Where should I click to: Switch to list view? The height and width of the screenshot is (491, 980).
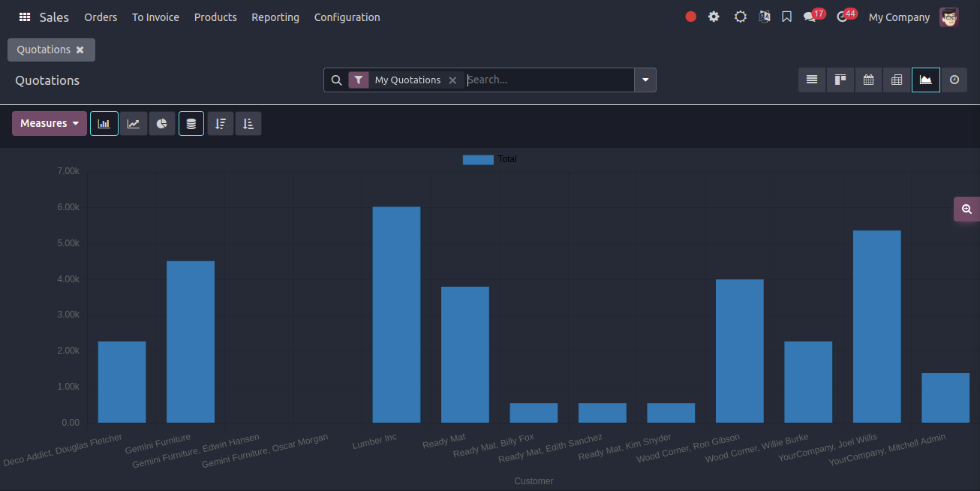pyautogui.click(x=812, y=80)
